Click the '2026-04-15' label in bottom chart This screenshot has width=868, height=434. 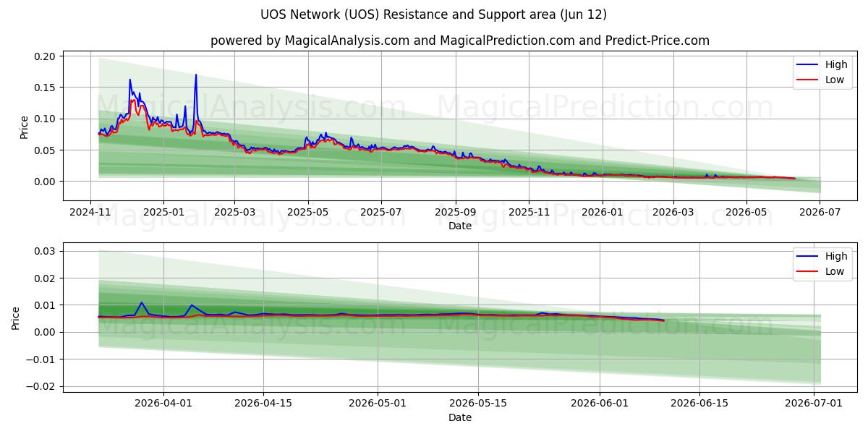tap(263, 404)
